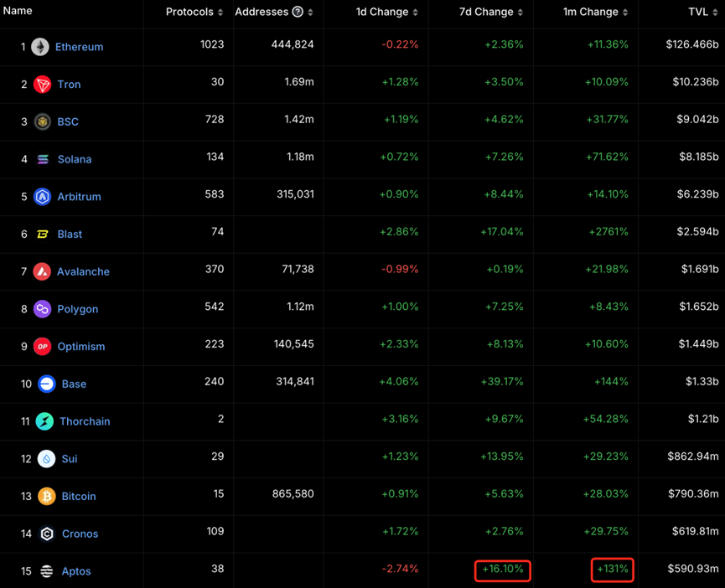
Task: Click Ethereum TVL value $126.466b
Action: pyautogui.click(x=692, y=44)
